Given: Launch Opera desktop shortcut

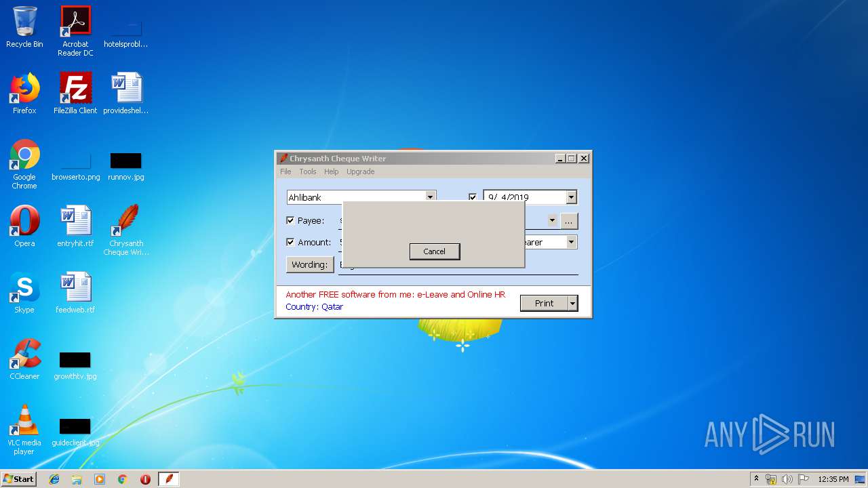Looking at the screenshot, I should [24, 226].
